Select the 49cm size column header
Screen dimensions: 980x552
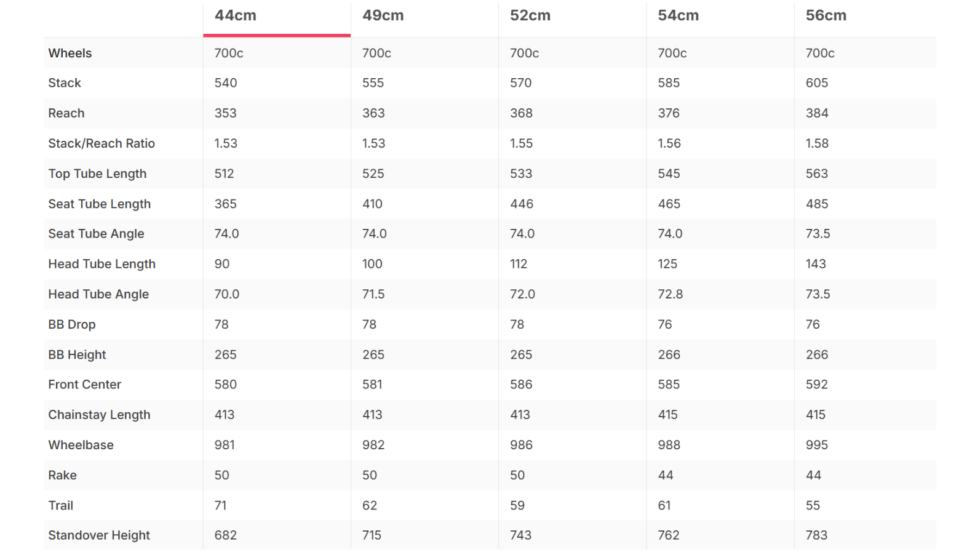[383, 15]
